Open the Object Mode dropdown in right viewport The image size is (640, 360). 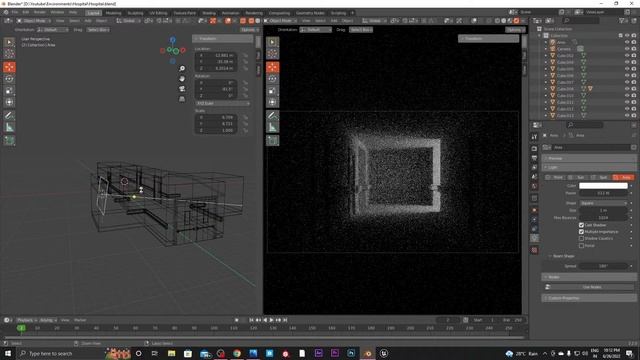pos(280,21)
